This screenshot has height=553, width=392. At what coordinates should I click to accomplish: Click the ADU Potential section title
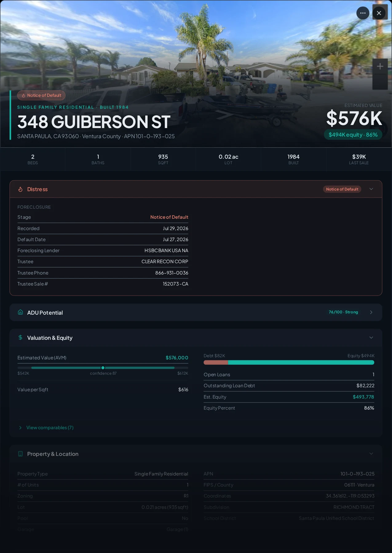click(45, 312)
